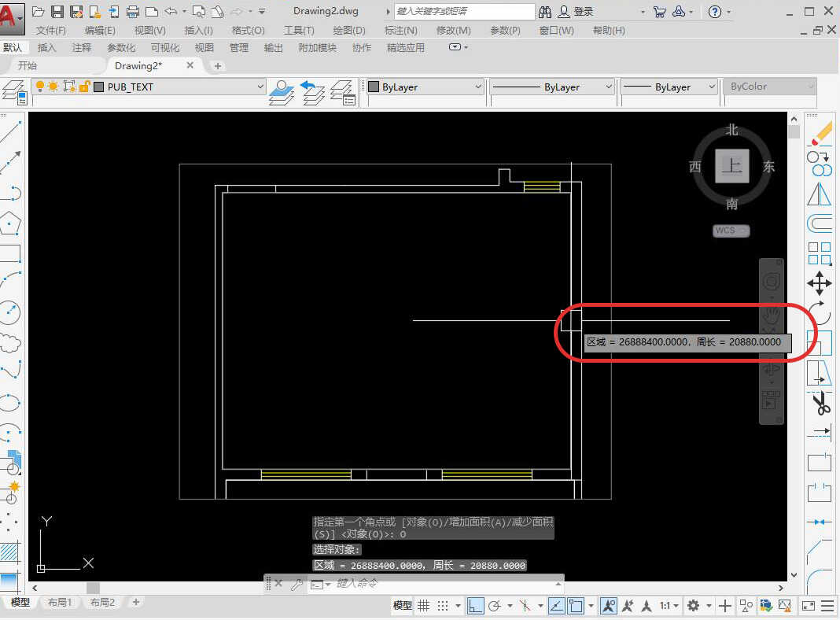Expand the ByLayer linetype dropdown
The height and width of the screenshot is (620, 840).
pyautogui.click(x=609, y=87)
